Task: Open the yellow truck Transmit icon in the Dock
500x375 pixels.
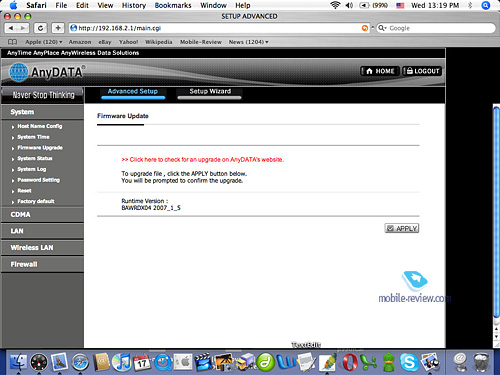Action: 245,362
